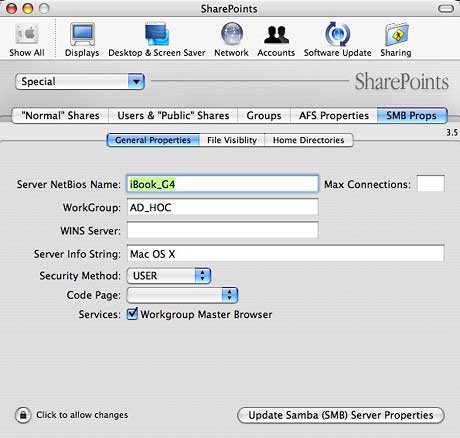460x438 pixels.
Task: Open the Code Page dropdown
Action: pyautogui.click(x=182, y=295)
